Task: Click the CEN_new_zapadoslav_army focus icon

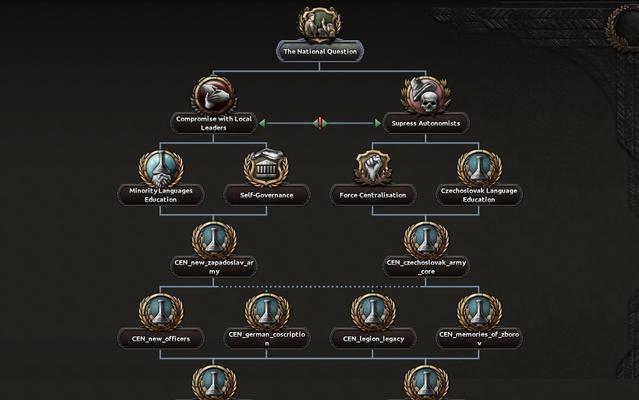Action: (x=214, y=239)
